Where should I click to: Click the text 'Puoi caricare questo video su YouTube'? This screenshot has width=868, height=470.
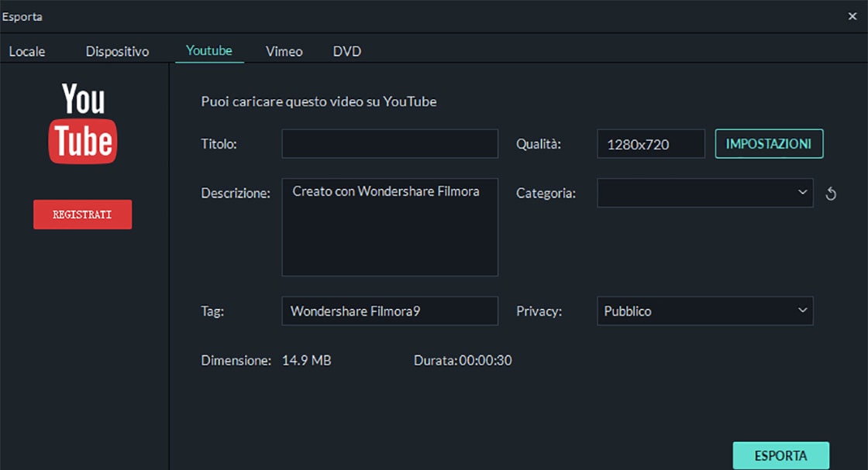[319, 101]
